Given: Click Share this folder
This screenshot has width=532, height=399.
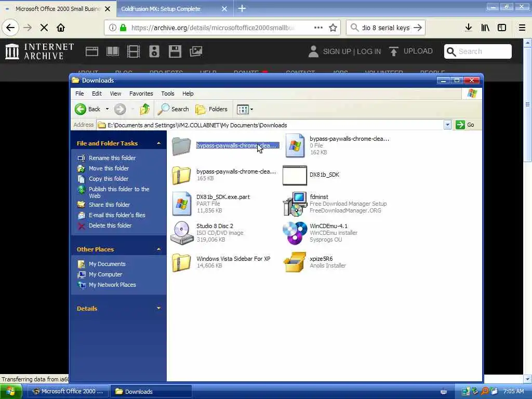Looking at the screenshot, I should [109, 205].
